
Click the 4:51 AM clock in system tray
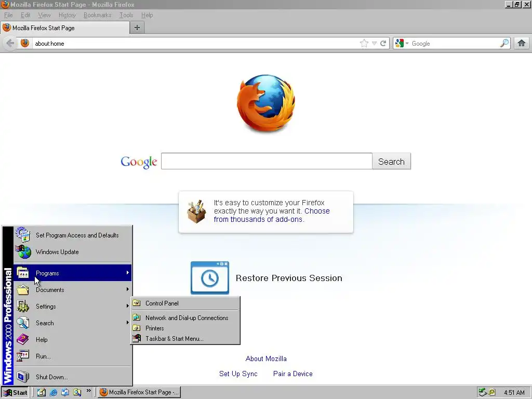514,393
